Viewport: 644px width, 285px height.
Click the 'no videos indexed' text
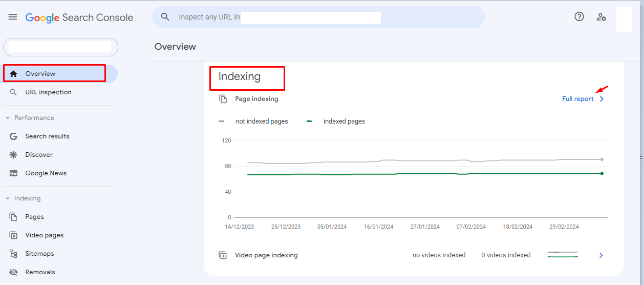point(439,255)
